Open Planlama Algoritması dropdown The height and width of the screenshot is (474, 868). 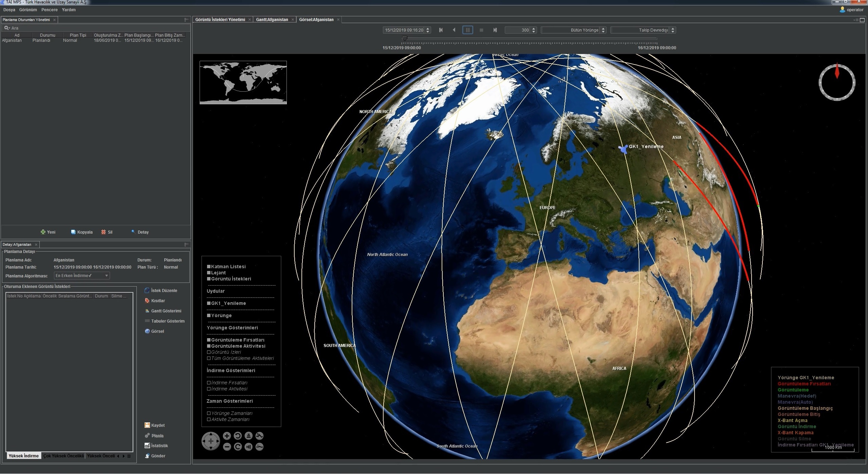click(x=82, y=276)
